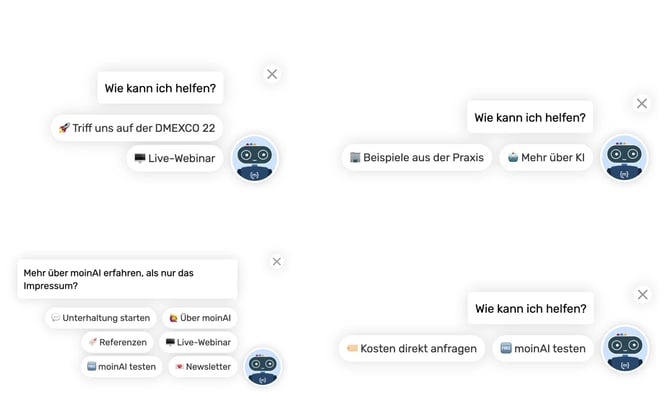670x405 pixels.
Task: Select Live-Webinar next to Referenzen
Action: pos(198,342)
